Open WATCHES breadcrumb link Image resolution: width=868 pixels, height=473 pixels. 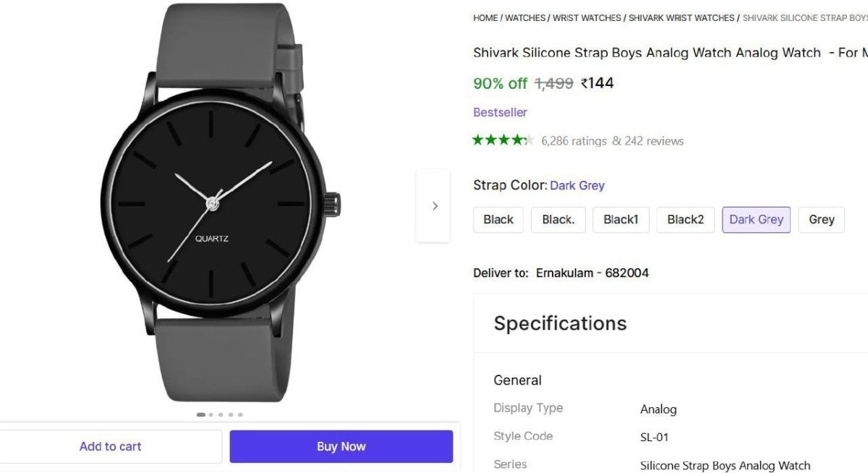(525, 17)
